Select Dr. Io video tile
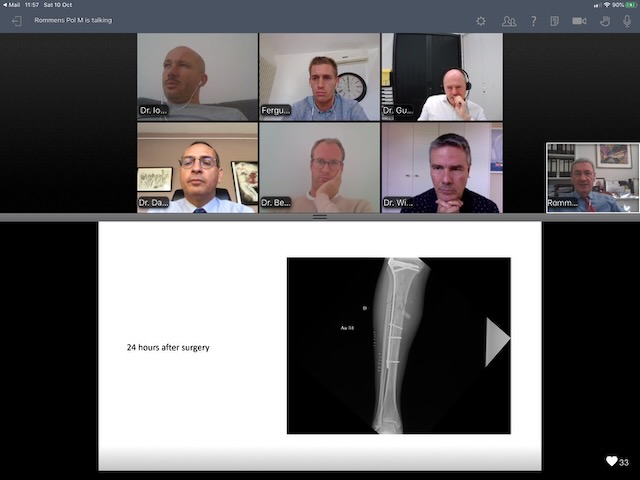This screenshot has height=480, width=640. [197, 77]
